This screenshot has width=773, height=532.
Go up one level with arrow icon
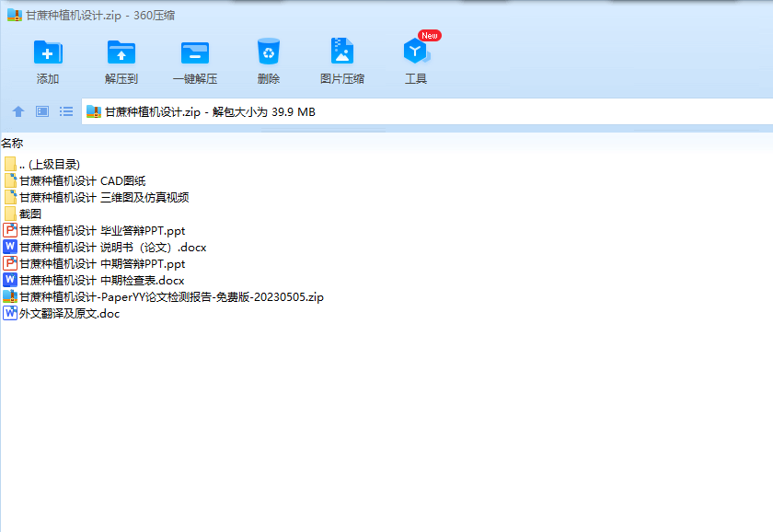coord(18,111)
